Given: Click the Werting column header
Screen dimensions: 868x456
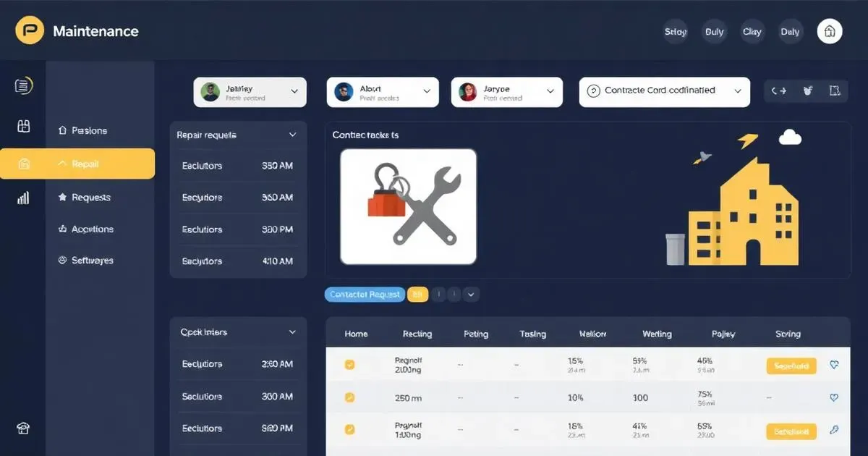Looking at the screenshot, I should 657,334.
